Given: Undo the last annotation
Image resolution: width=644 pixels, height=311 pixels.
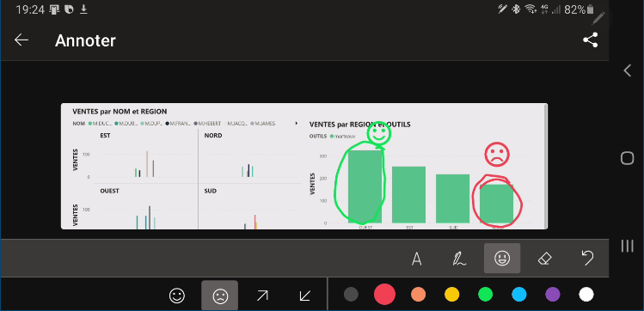Looking at the screenshot, I should (x=588, y=259).
